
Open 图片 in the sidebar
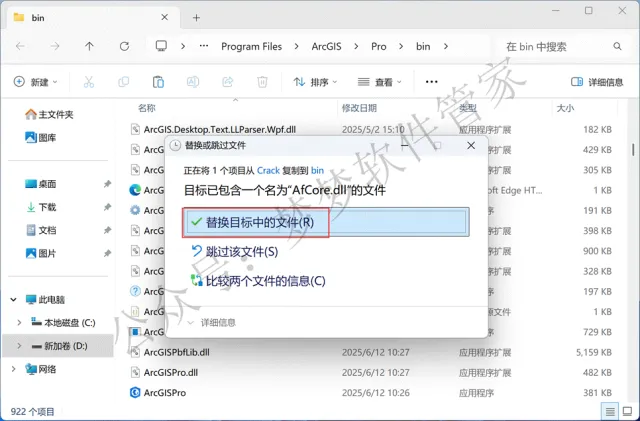pos(40,254)
